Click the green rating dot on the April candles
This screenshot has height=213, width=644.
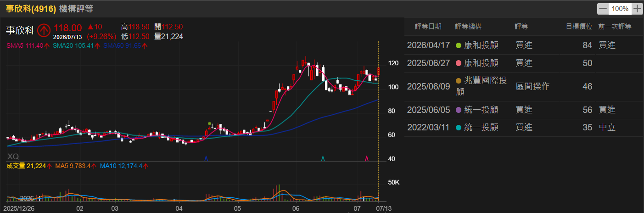click(210, 123)
